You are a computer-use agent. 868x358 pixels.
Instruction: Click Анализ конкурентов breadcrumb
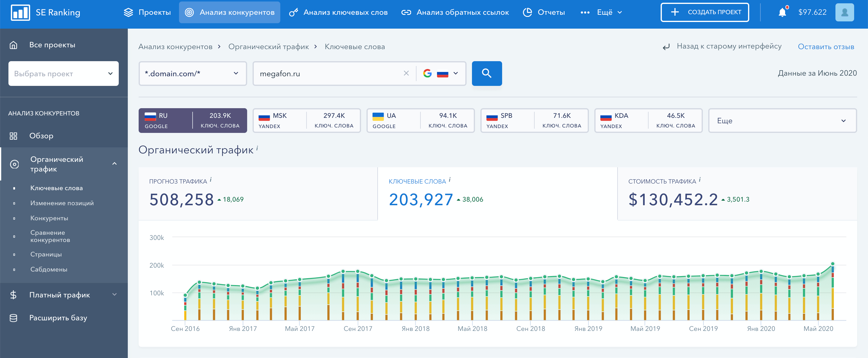click(x=175, y=47)
